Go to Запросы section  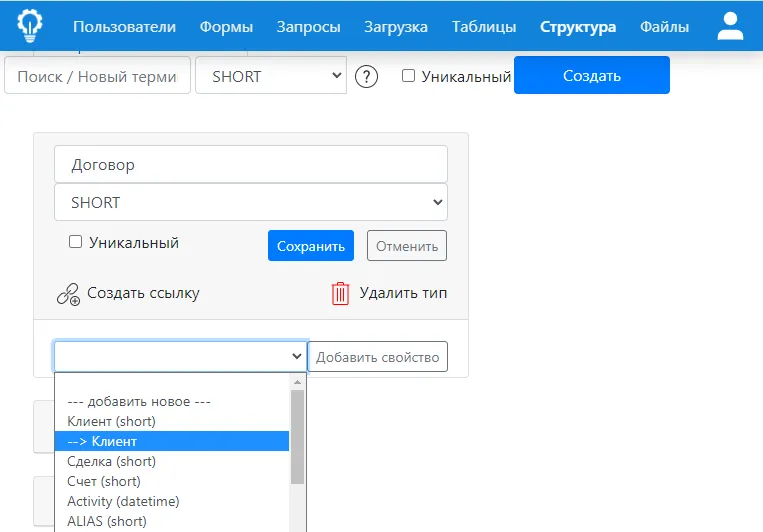(309, 27)
